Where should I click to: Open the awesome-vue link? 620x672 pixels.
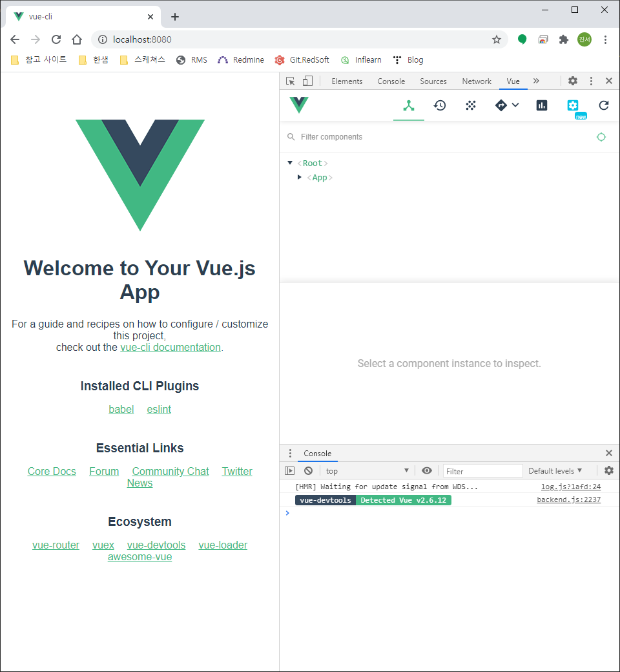click(139, 556)
